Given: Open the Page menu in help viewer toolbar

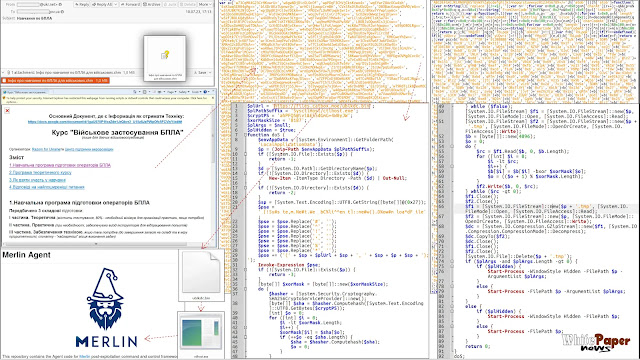Looking at the screenshot, I should point(171,92).
